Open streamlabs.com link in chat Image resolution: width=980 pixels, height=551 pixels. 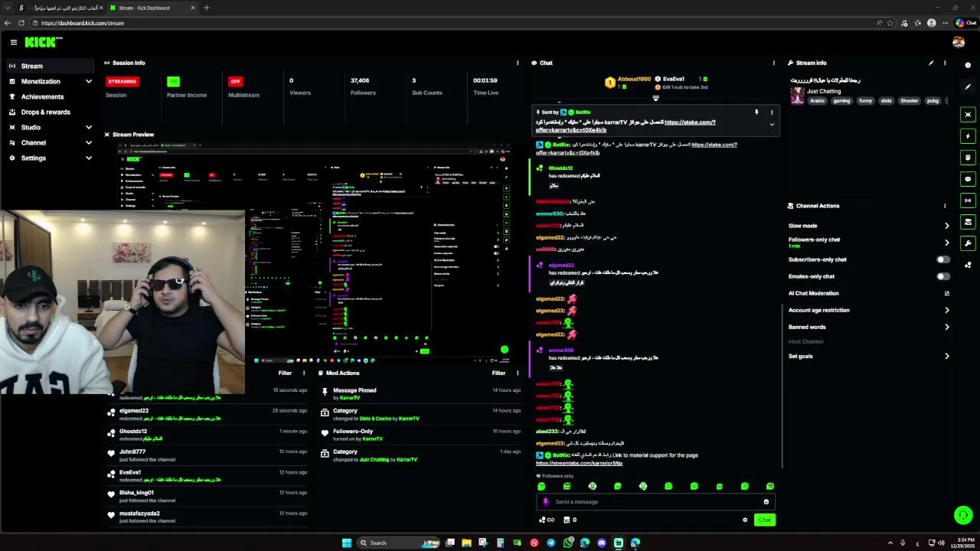(579, 463)
